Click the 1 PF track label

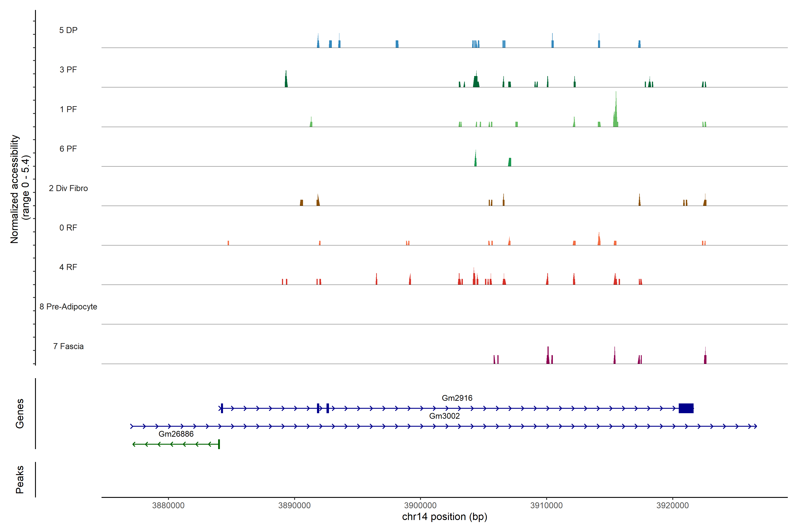(x=68, y=109)
